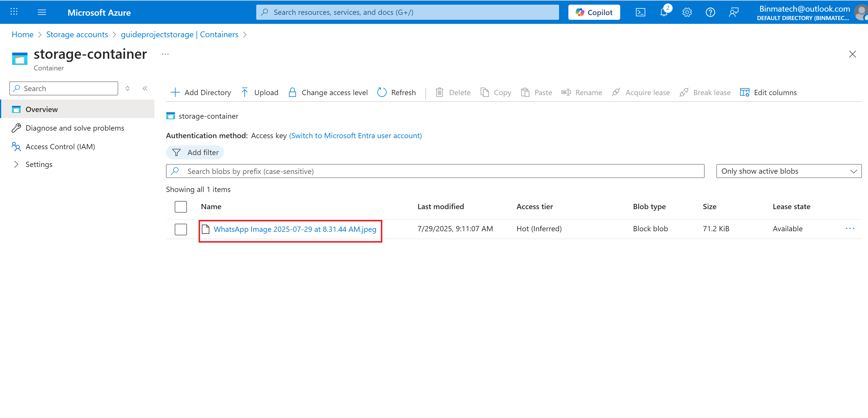Image resolution: width=868 pixels, height=418 pixels.
Task: Open portal settings gear
Action: pyautogui.click(x=687, y=13)
